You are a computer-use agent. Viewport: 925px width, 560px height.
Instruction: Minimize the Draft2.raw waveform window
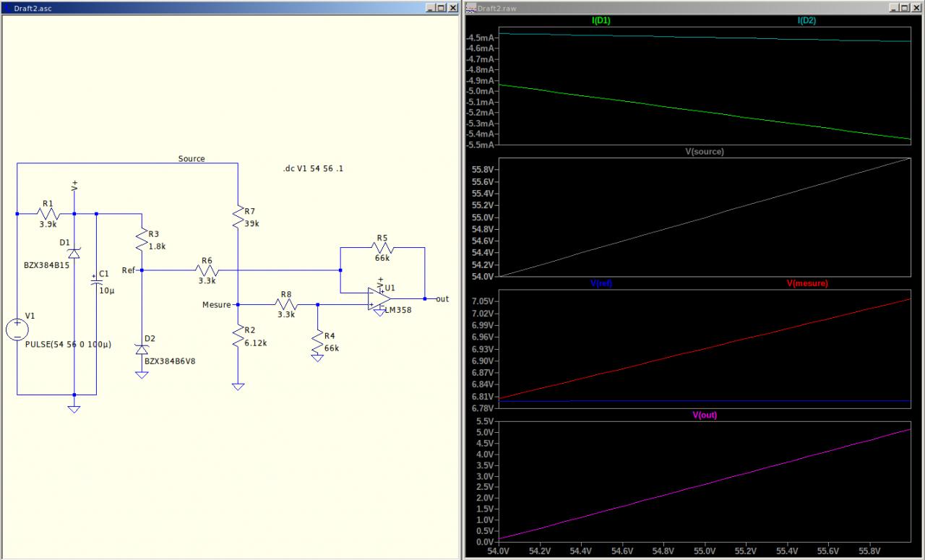tap(893, 7)
